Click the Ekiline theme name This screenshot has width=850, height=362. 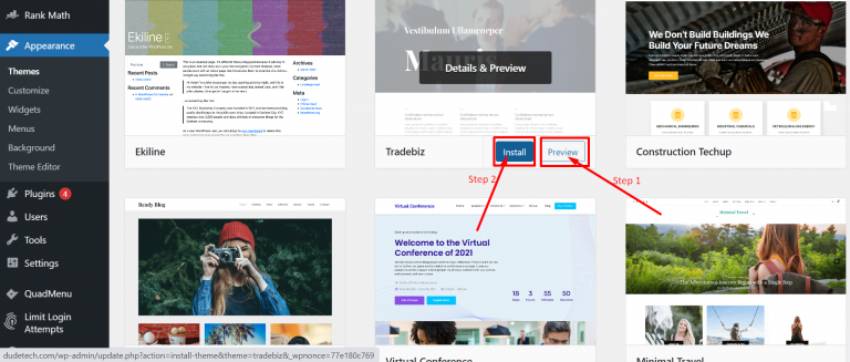click(150, 152)
